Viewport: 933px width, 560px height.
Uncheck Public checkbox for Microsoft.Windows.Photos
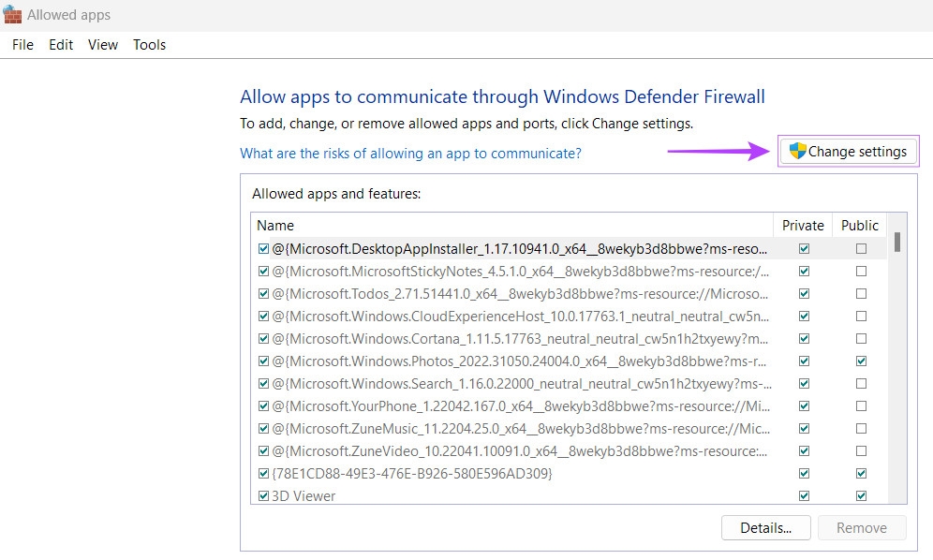pyautogui.click(x=861, y=361)
